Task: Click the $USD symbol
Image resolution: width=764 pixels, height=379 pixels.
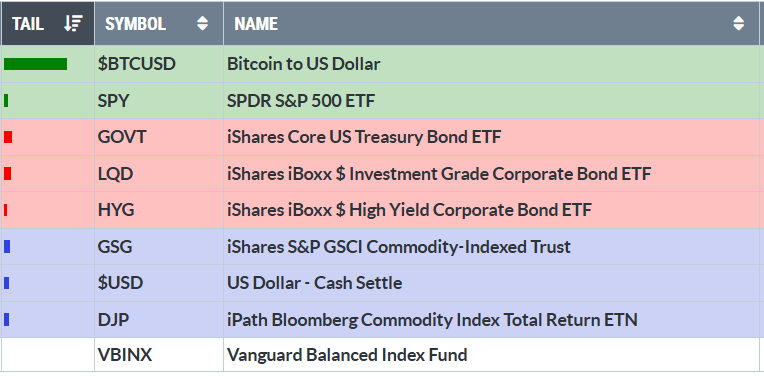Action: (120, 283)
